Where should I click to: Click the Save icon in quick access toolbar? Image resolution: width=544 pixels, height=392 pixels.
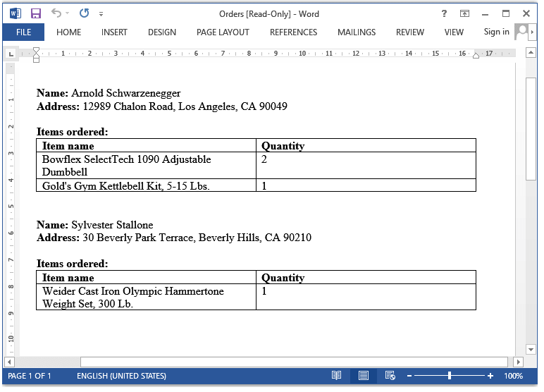pos(36,13)
